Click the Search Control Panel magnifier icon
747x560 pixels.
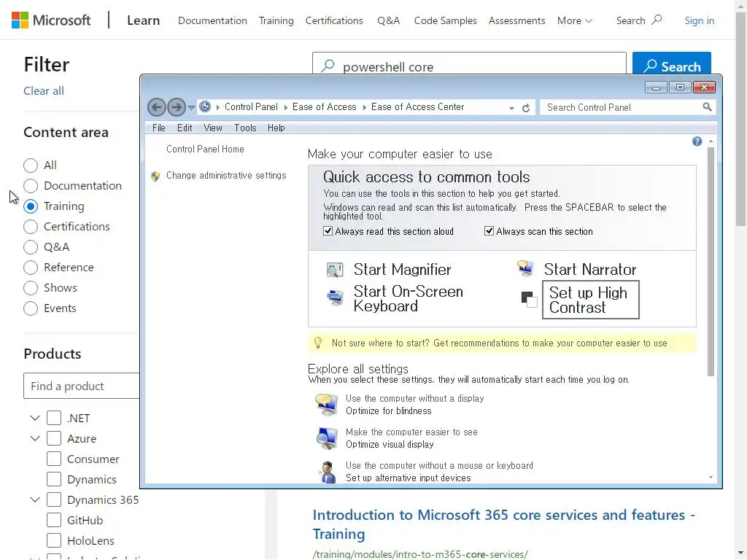tap(707, 107)
